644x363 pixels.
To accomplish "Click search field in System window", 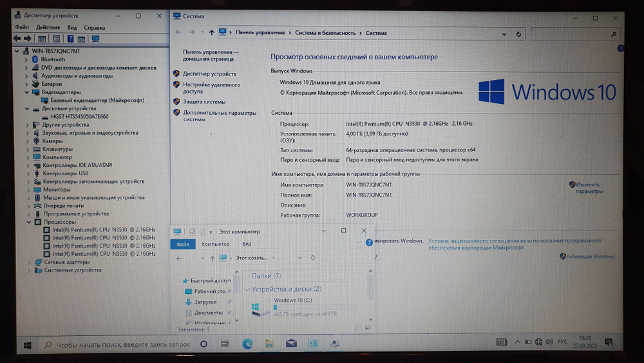I will [x=575, y=35].
